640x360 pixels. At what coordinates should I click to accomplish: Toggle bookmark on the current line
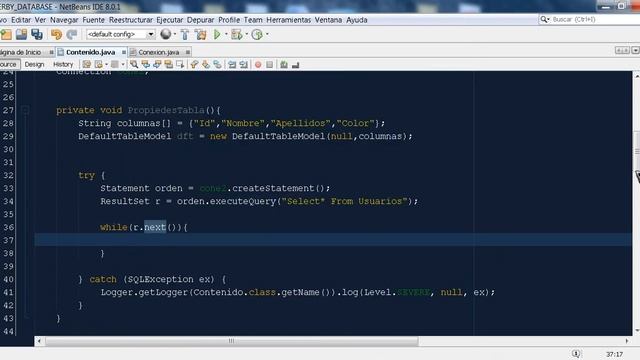[x=218, y=64]
